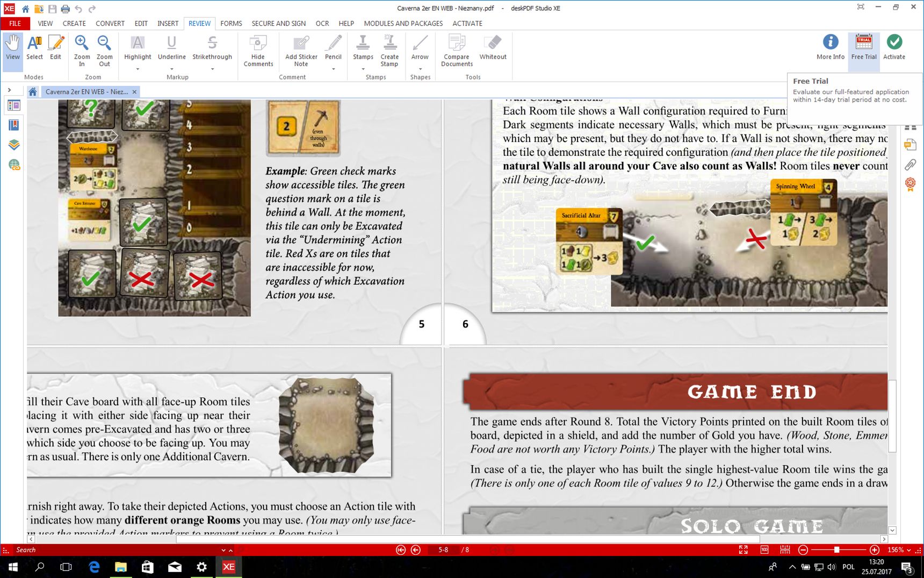Click the Zoom Out magnifier
The height and width of the screenshot is (578, 924).
click(x=104, y=51)
